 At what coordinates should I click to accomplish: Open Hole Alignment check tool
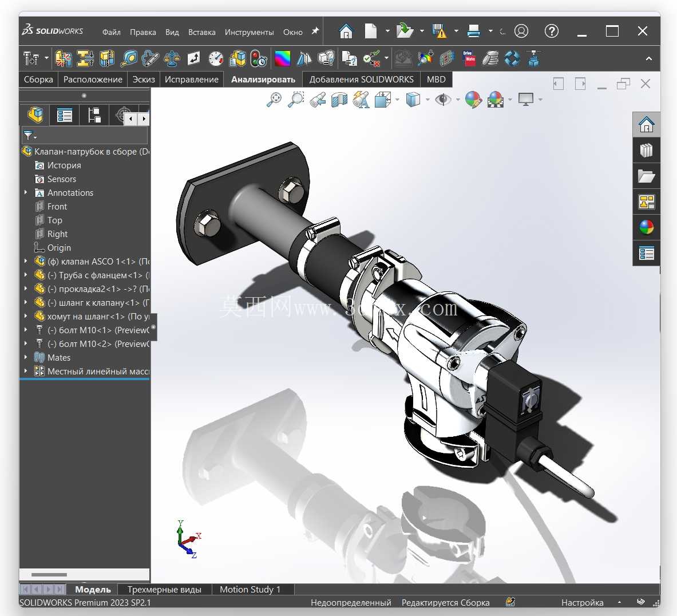106,58
